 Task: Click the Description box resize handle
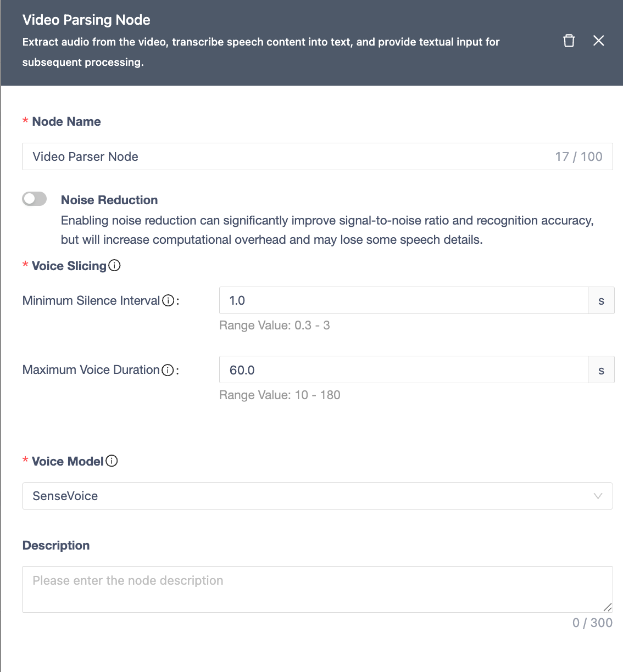pyautogui.click(x=607, y=607)
